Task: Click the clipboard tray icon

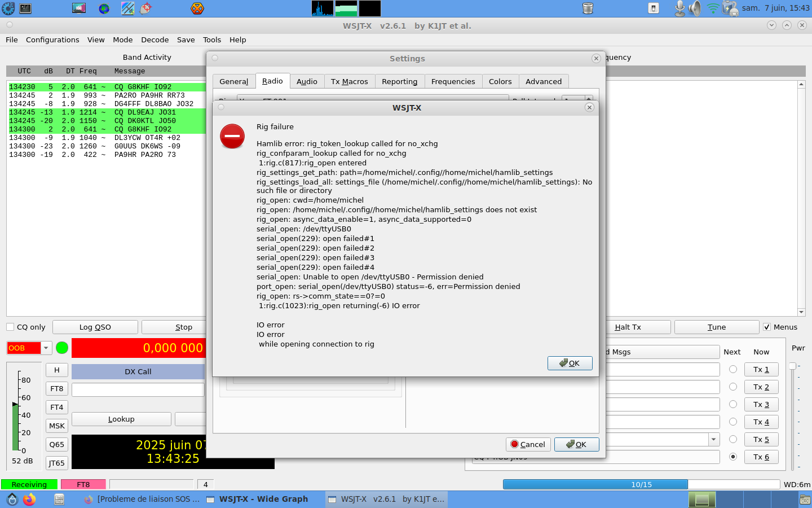Action: point(654,8)
